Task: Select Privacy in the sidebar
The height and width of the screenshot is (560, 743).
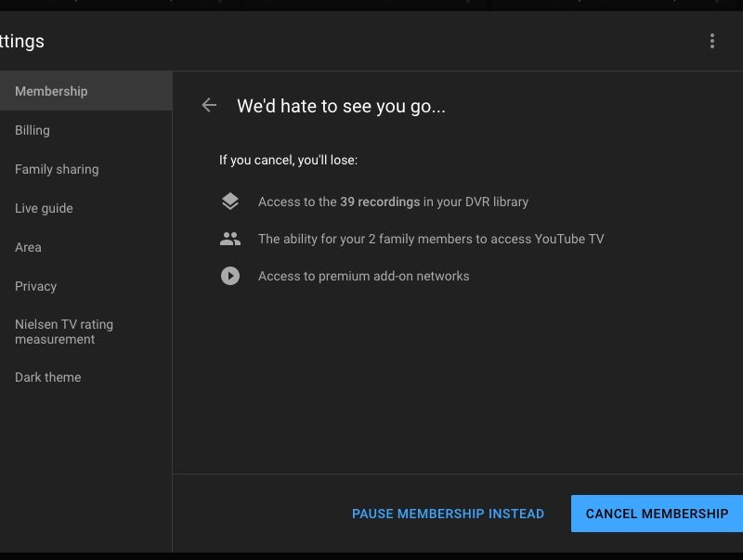Action: pos(35,286)
